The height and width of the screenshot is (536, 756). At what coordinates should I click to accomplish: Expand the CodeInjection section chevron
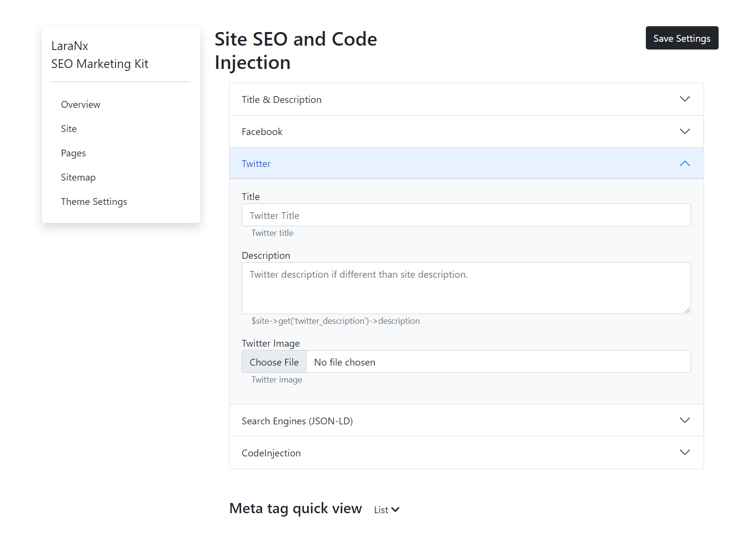(x=685, y=452)
